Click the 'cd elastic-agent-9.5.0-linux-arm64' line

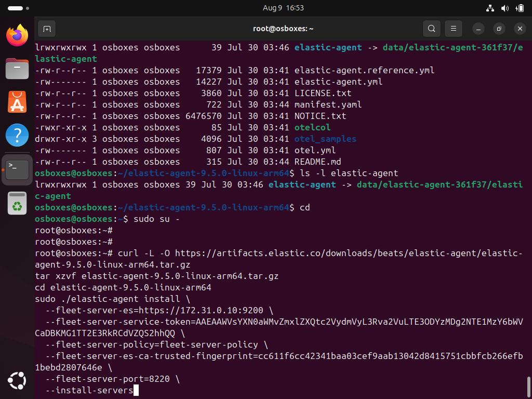(x=123, y=288)
